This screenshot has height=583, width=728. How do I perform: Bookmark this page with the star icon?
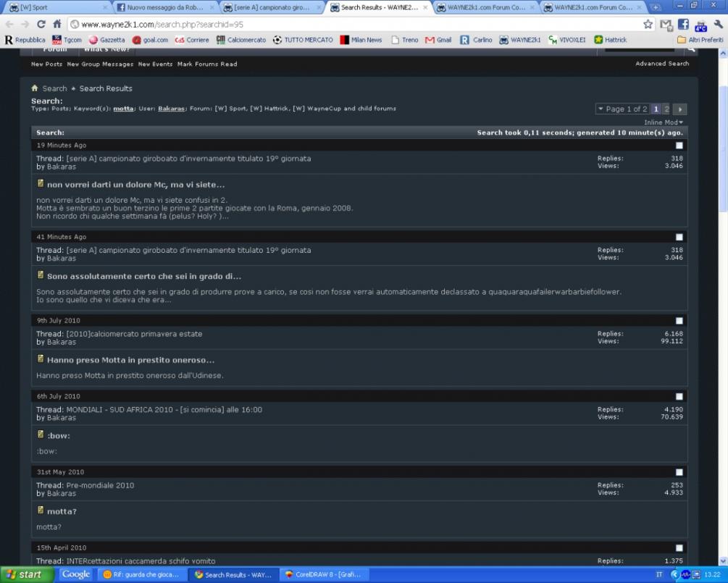[648, 24]
